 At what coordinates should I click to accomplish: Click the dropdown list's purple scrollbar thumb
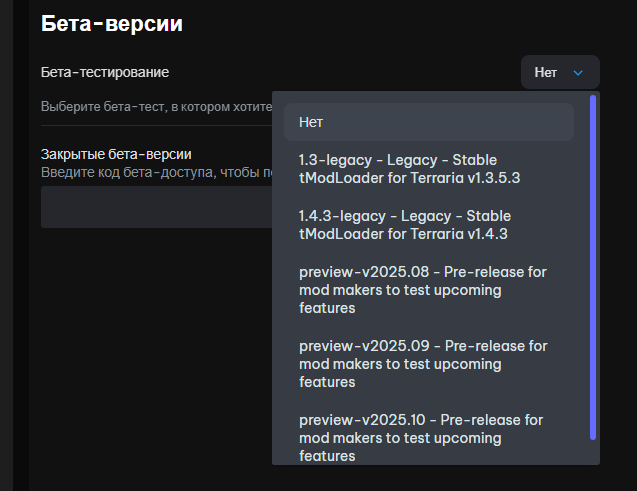(593, 266)
